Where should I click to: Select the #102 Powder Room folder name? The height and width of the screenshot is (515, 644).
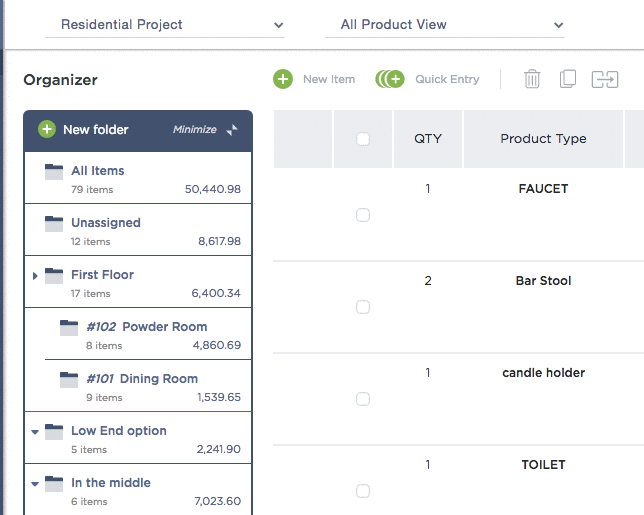click(147, 326)
